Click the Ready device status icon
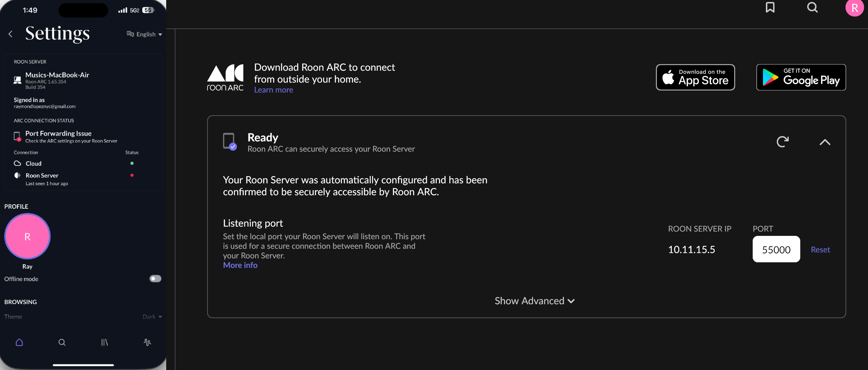Viewport: 868px width, 370px height. (x=230, y=141)
